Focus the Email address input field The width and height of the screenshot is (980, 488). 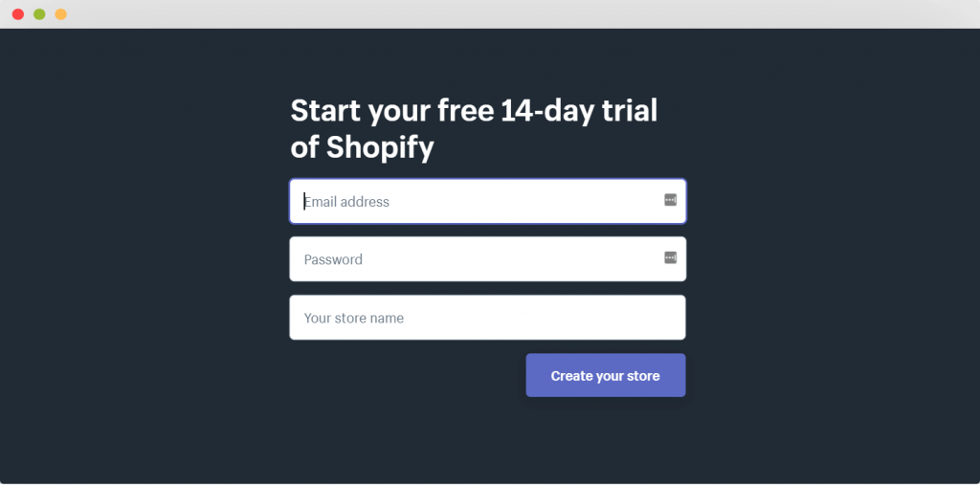coord(487,201)
